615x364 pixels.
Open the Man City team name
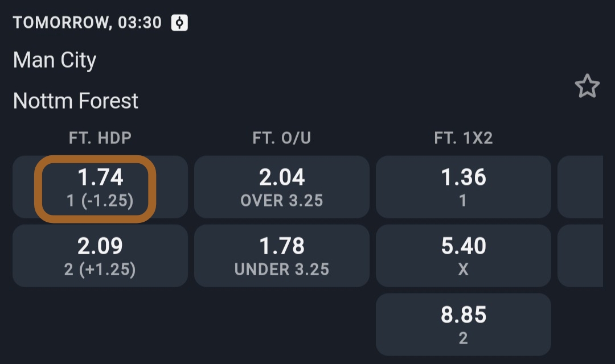(x=55, y=60)
